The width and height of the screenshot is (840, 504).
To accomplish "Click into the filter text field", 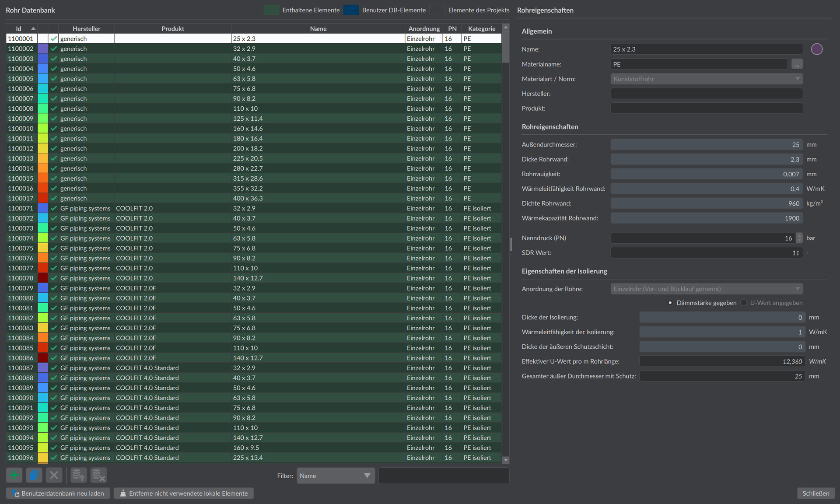I will tap(444, 476).
